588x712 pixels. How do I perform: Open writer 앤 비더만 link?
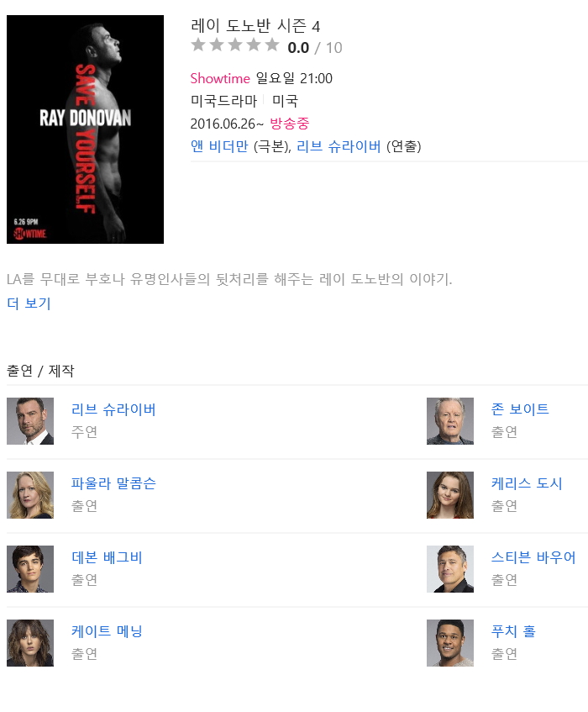click(219, 146)
